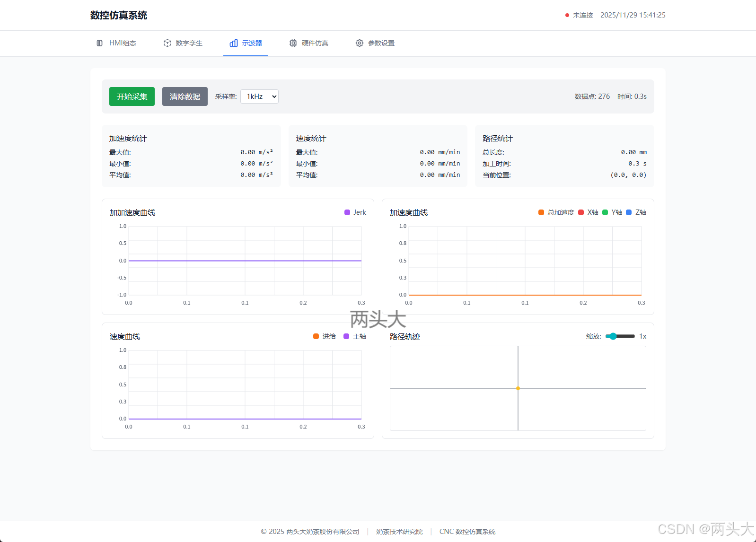Open the 参数设置 tab
Viewport: 756px width, 542px height.
pyautogui.click(x=375, y=43)
